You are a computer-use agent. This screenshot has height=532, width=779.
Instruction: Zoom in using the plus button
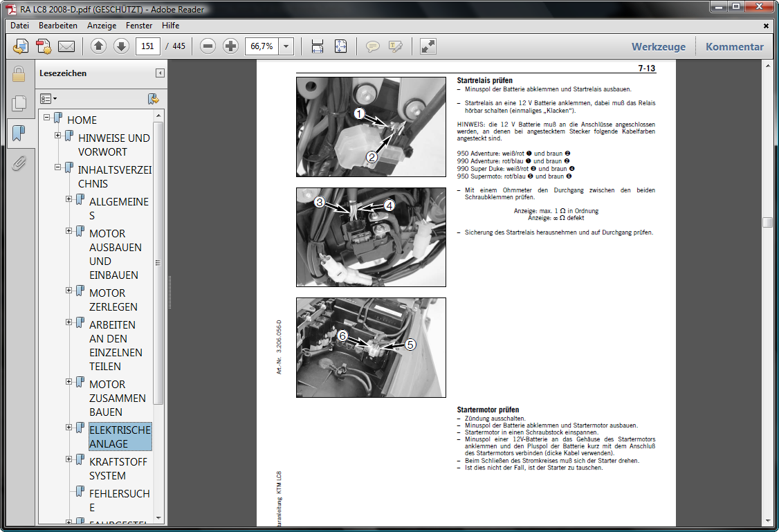[x=231, y=46]
